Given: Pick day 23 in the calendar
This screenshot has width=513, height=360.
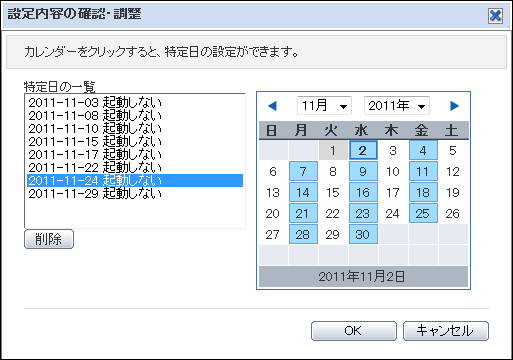Looking at the screenshot, I should coord(363,213).
